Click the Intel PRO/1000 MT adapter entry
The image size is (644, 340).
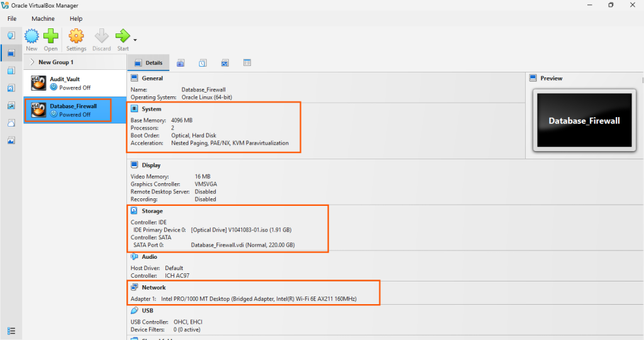pos(258,299)
